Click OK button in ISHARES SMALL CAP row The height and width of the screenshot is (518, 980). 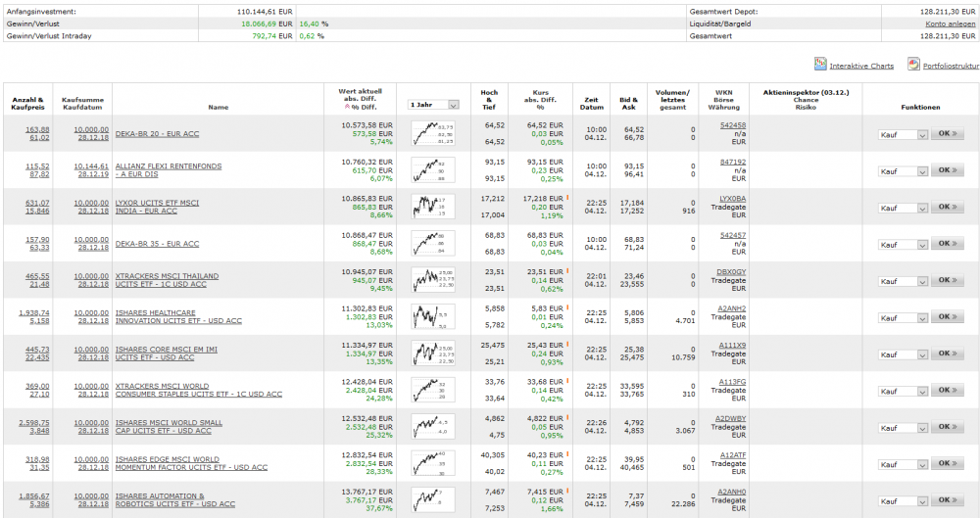click(948, 427)
